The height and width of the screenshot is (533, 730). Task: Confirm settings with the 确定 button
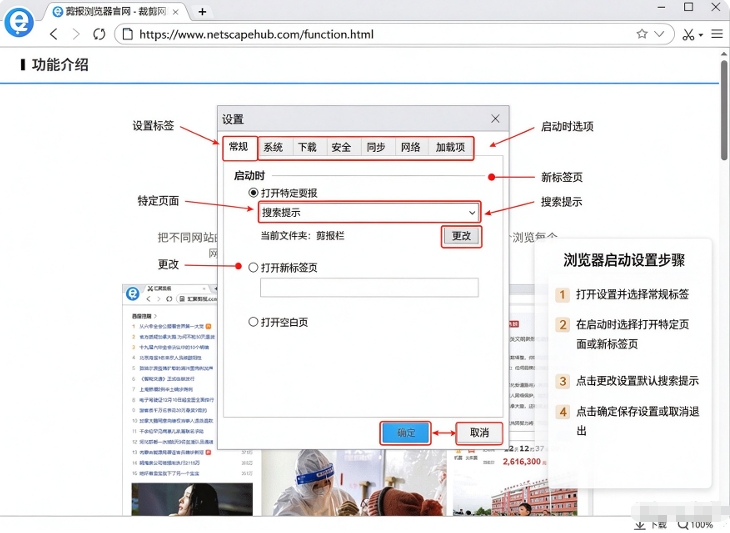click(x=405, y=433)
